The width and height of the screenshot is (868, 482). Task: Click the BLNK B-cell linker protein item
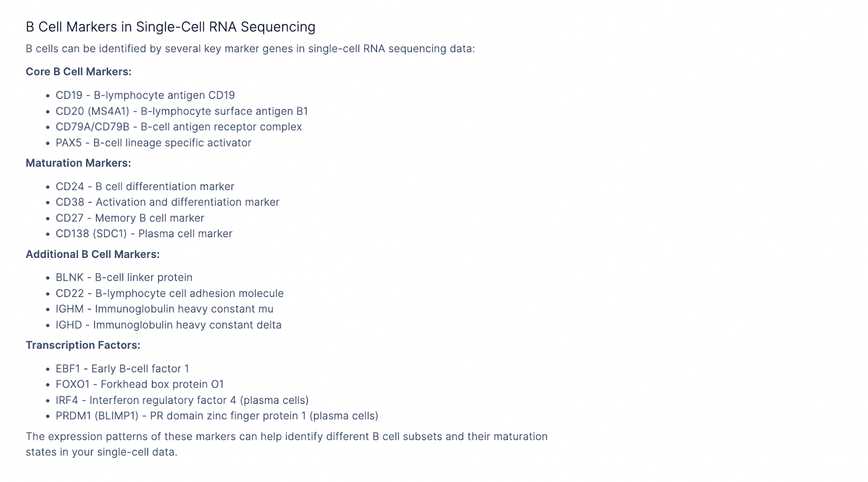(x=124, y=277)
